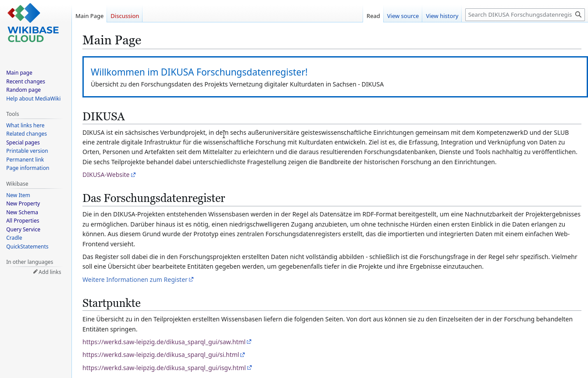The width and height of the screenshot is (588, 378).
Task: Open the Recent changes page
Action: coord(25,81)
